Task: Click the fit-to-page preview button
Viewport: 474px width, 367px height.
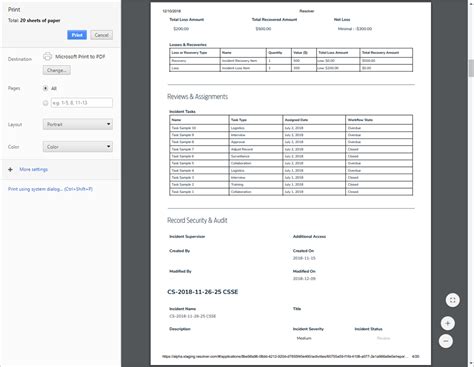Action: coord(453,300)
